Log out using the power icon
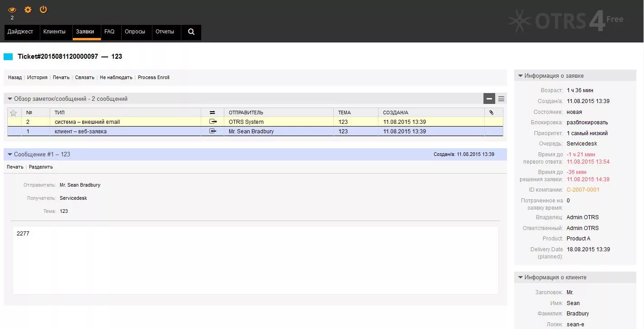Image resolution: width=644 pixels, height=329 pixels. point(43,9)
